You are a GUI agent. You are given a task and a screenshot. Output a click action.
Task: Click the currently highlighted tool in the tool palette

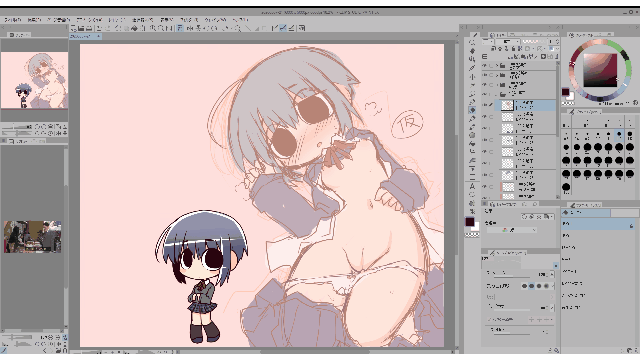pos(472,110)
